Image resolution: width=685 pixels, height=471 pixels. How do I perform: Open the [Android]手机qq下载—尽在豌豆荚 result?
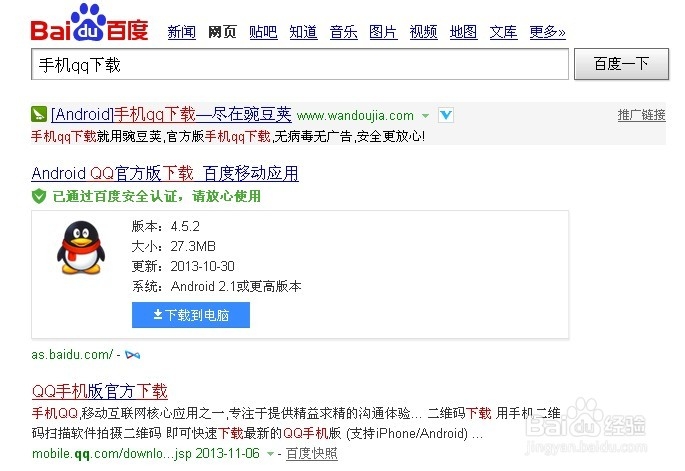pyautogui.click(x=171, y=114)
